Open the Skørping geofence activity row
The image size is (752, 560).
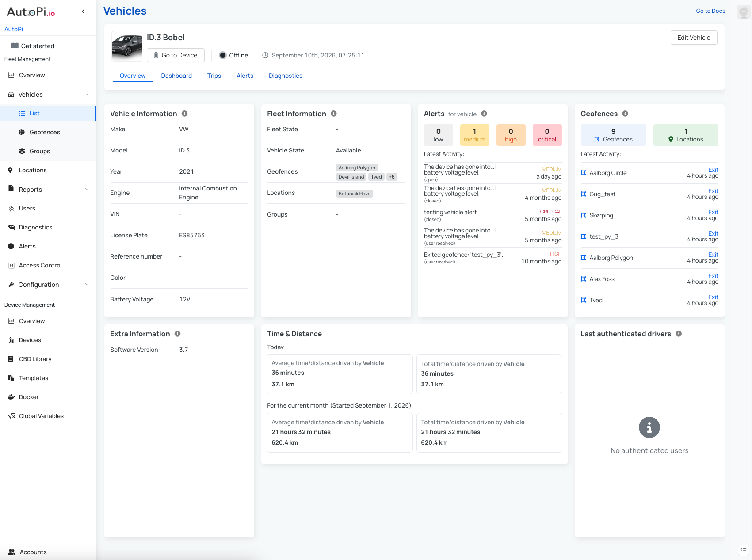(x=649, y=215)
